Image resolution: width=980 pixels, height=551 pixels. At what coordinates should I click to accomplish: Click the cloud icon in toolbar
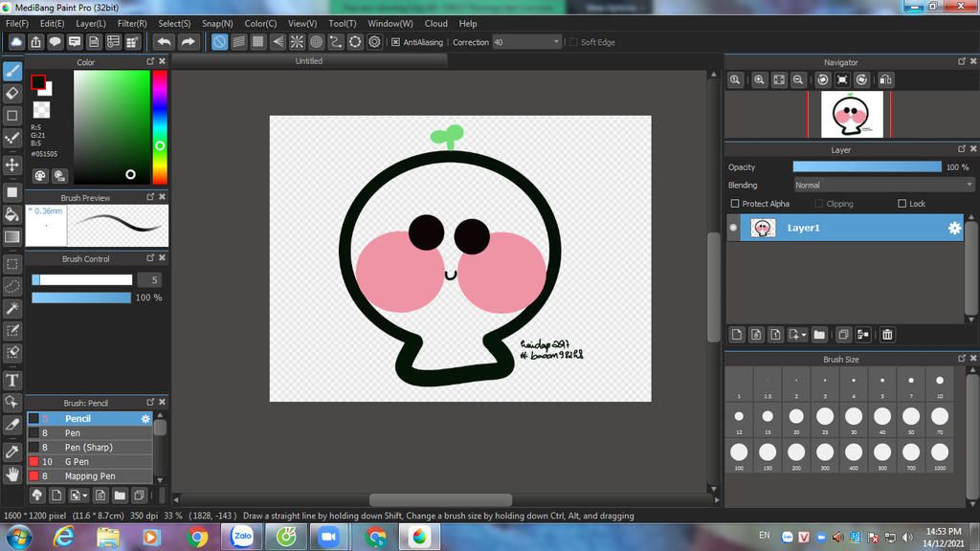click(16, 42)
